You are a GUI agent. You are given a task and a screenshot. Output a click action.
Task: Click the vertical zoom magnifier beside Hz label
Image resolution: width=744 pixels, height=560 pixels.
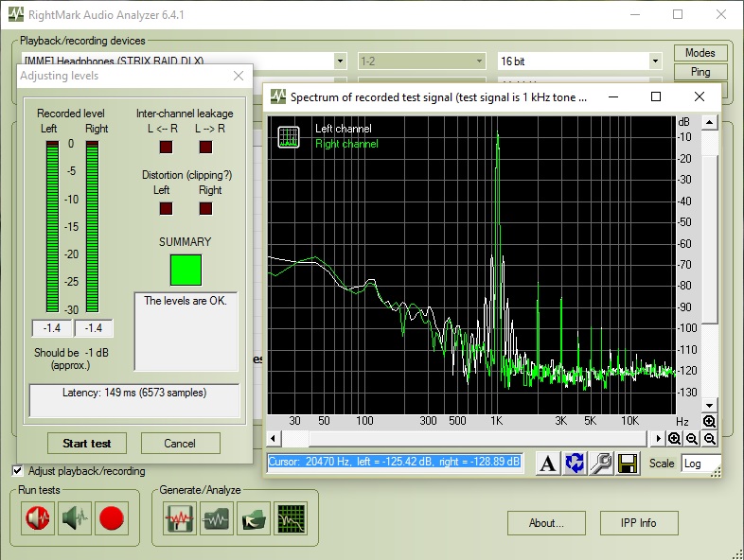tap(709, 421)
